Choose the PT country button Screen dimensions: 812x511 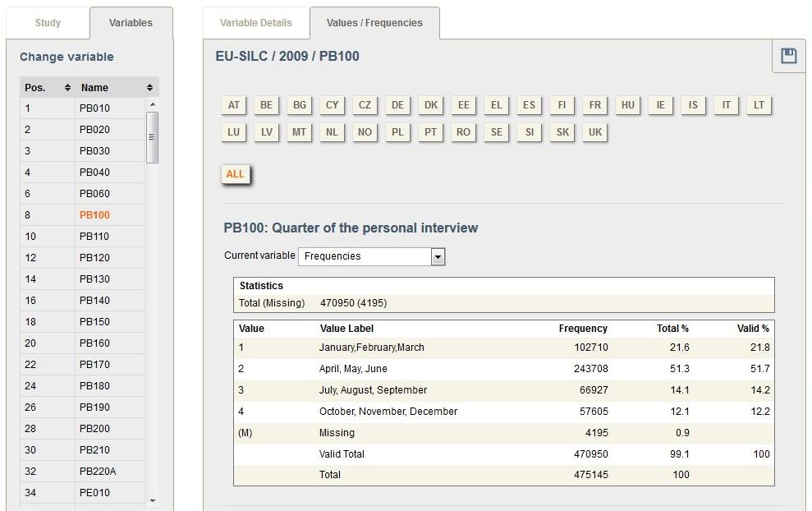point(431,131)
